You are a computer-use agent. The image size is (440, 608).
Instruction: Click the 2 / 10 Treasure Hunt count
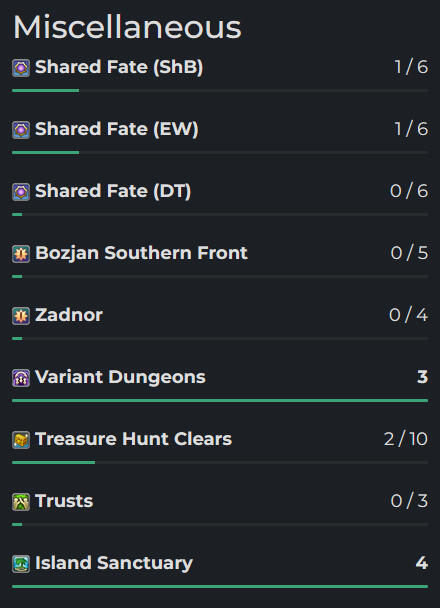(406, 439)
